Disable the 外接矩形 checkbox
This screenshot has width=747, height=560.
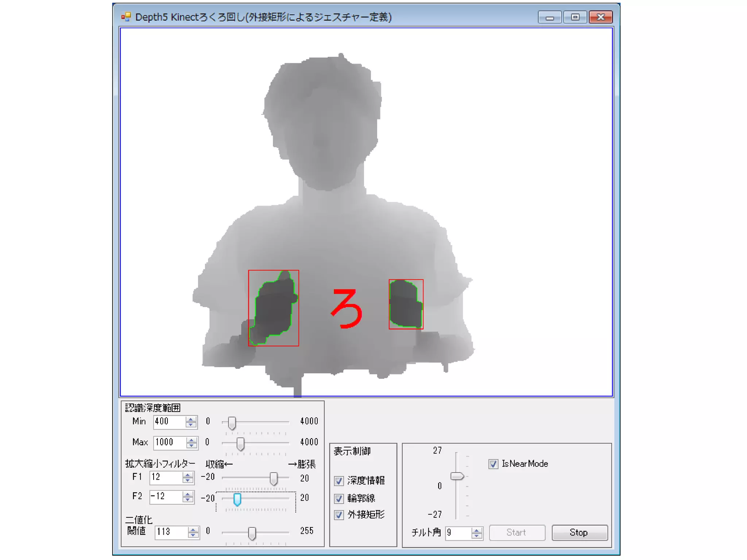[x=339, y=515]
